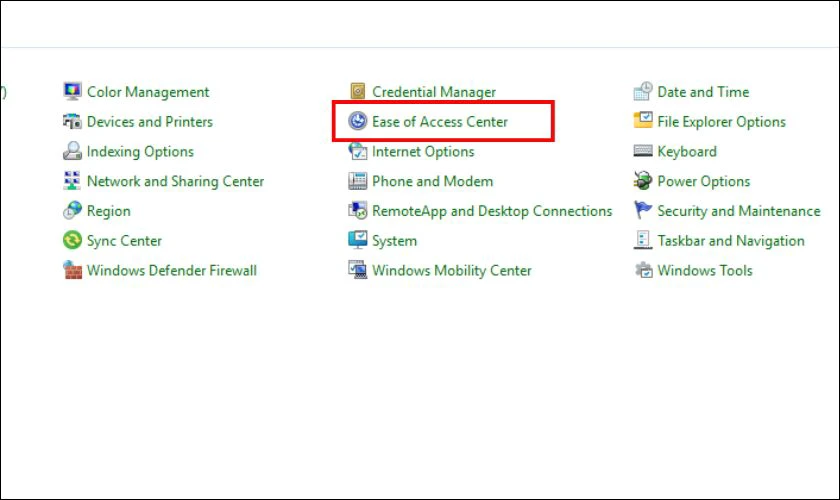Open Phone and Modem link
840x500 pixels.
pos(432,182)
